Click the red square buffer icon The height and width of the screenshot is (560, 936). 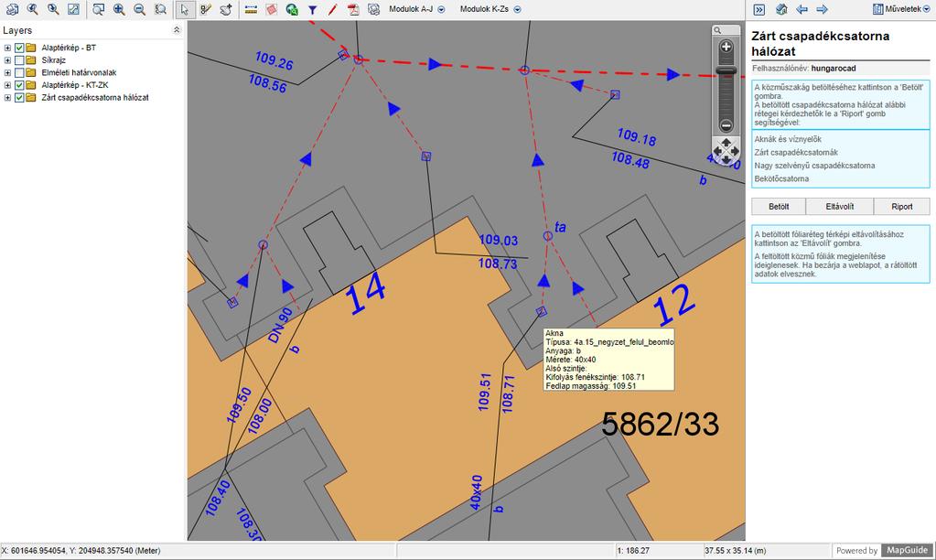[x=272, y=9]
